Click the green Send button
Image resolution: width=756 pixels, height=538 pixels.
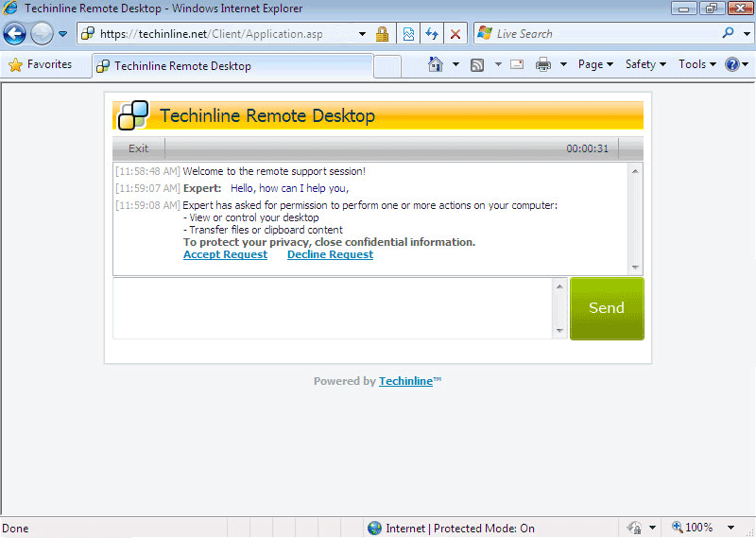click(x=607, y=308)
